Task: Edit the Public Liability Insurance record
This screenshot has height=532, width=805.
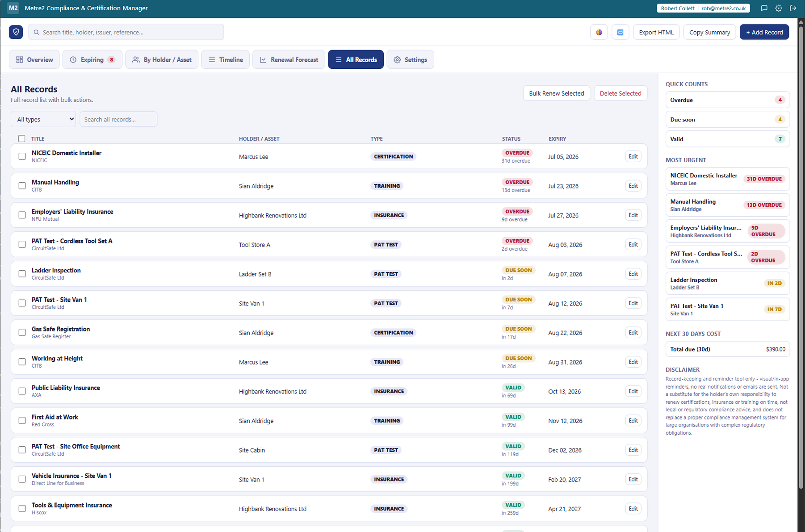Action: tap(633, 391)
